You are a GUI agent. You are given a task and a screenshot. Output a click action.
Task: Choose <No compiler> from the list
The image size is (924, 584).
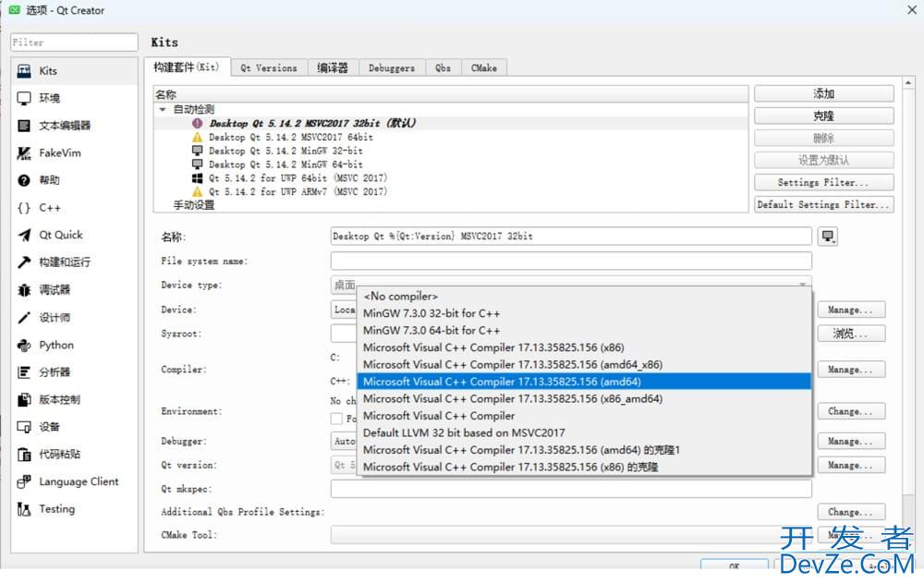point(584,297)
